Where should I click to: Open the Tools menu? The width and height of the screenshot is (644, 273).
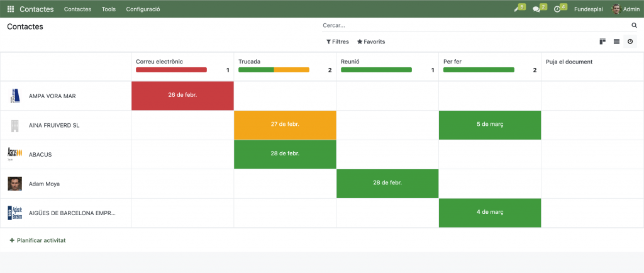coord(108,9)
